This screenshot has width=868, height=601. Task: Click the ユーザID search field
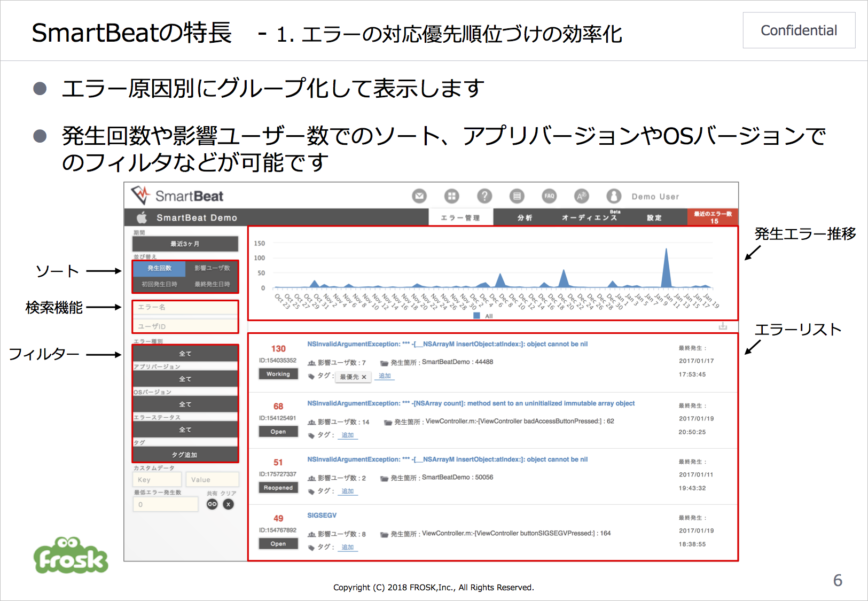point(185,326)
